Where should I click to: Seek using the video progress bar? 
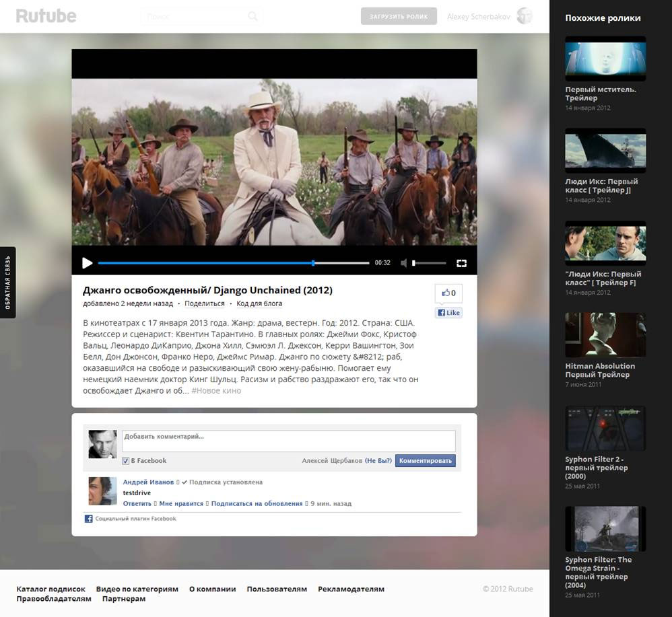pos(234,263)
